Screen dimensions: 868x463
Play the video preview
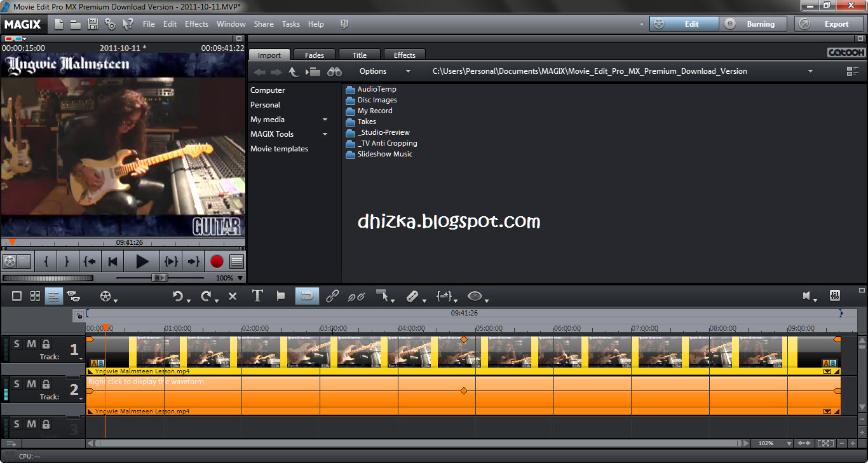click(x=142, y=261)
